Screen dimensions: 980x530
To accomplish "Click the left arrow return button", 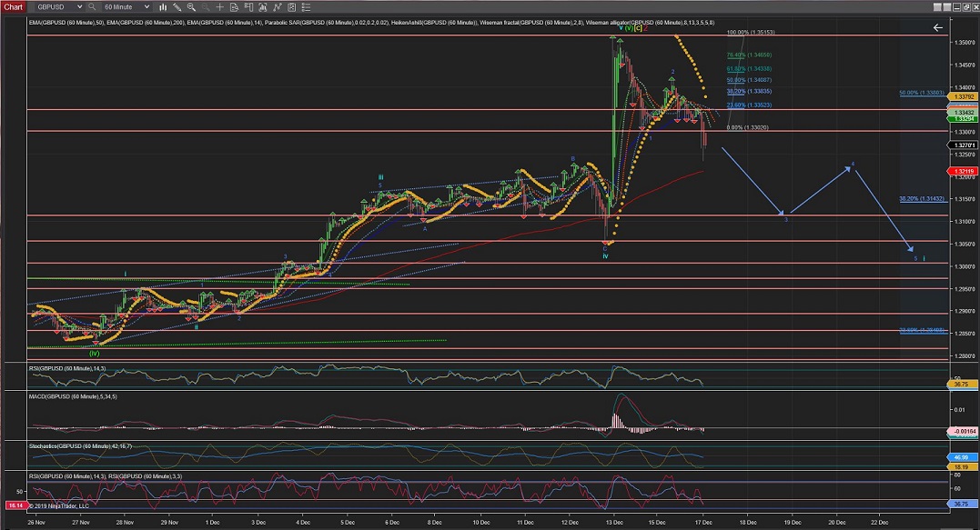I will (937, 27).
